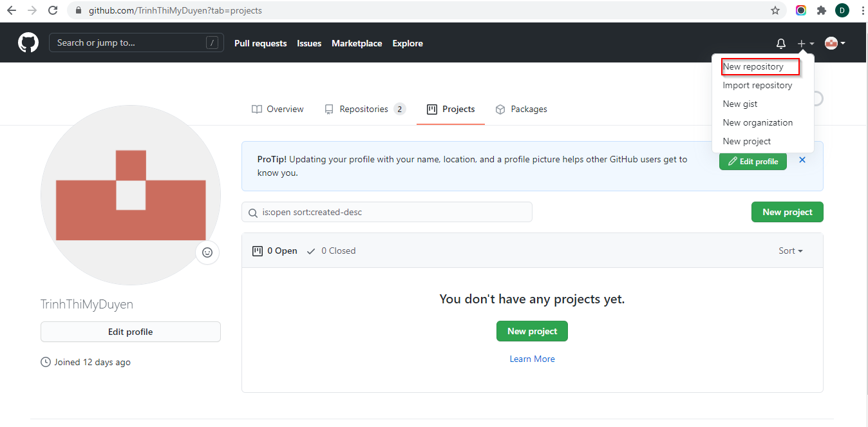Screen dimensions: 868x427
Task: Expand the Sort dropdown
Action: (x=790, y=251)
